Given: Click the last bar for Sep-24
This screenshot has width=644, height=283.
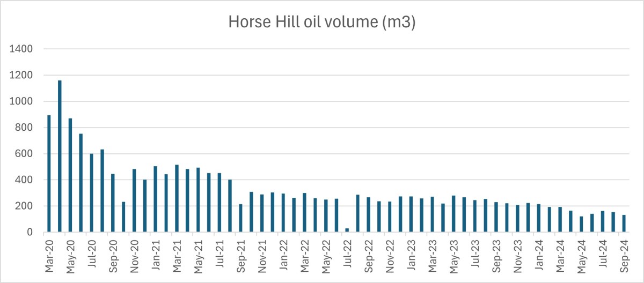Looking at the screenshot, I should [x=624, y=224].
